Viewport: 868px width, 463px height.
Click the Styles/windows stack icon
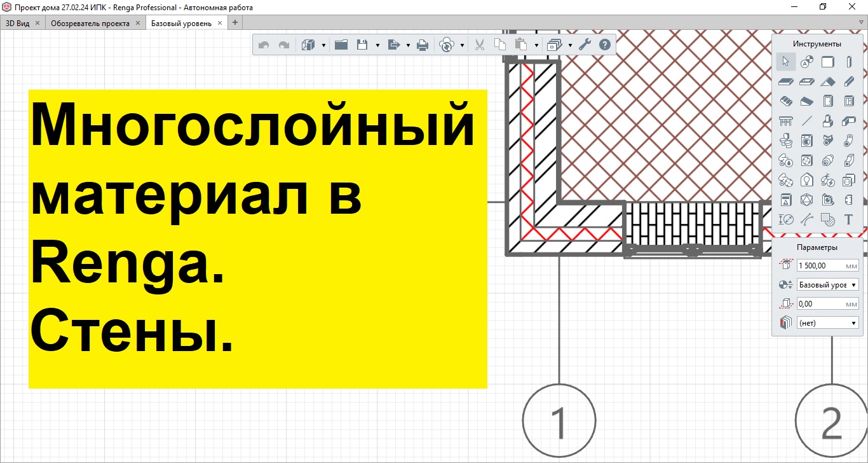pyautogui.click(x=554, y=45)
